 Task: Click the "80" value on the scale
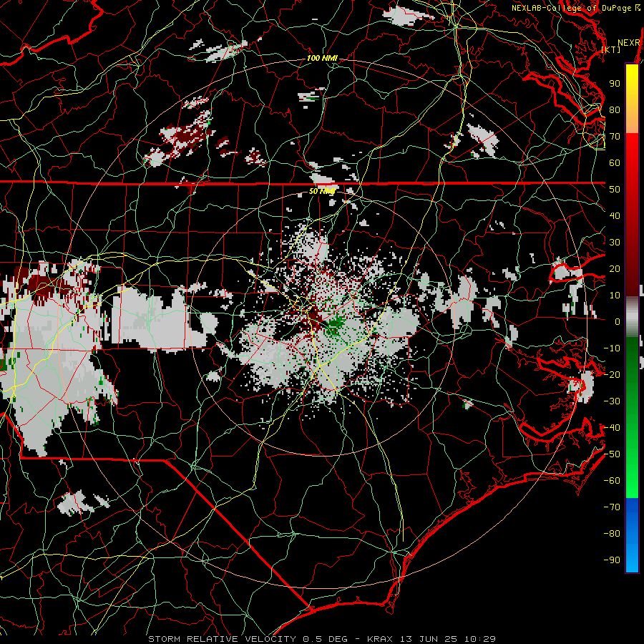pos(615,109)
